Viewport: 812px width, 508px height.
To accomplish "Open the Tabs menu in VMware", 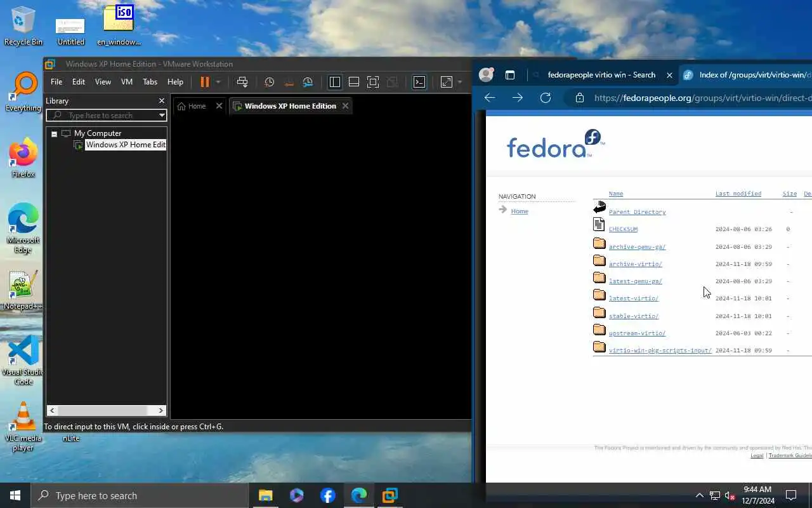I will (150, 82).
